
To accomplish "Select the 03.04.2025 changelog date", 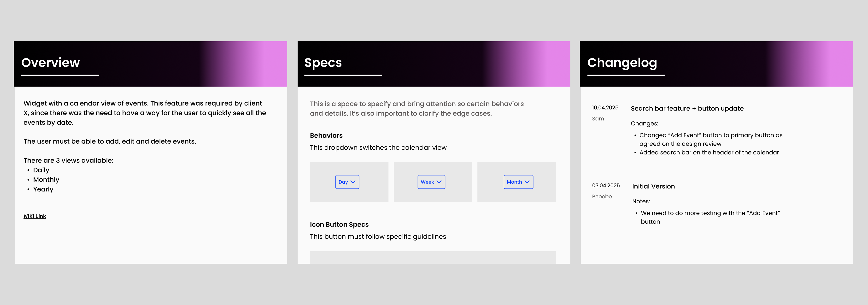I will 605,186.
